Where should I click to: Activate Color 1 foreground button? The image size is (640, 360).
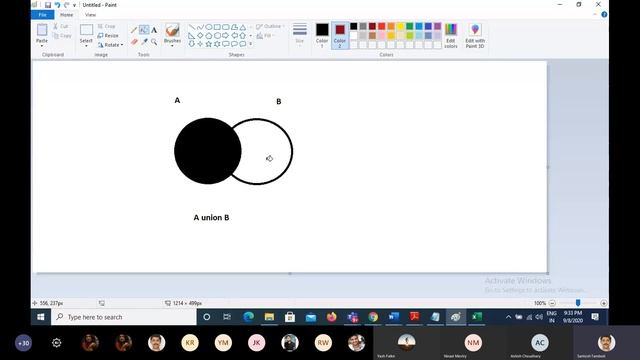pos(322,36)
